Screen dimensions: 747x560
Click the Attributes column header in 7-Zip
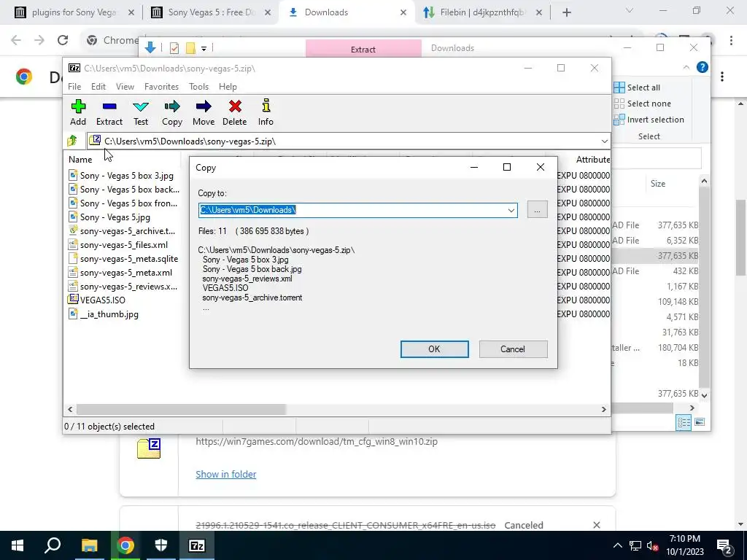pyautogui.click(x=592, y=160)
